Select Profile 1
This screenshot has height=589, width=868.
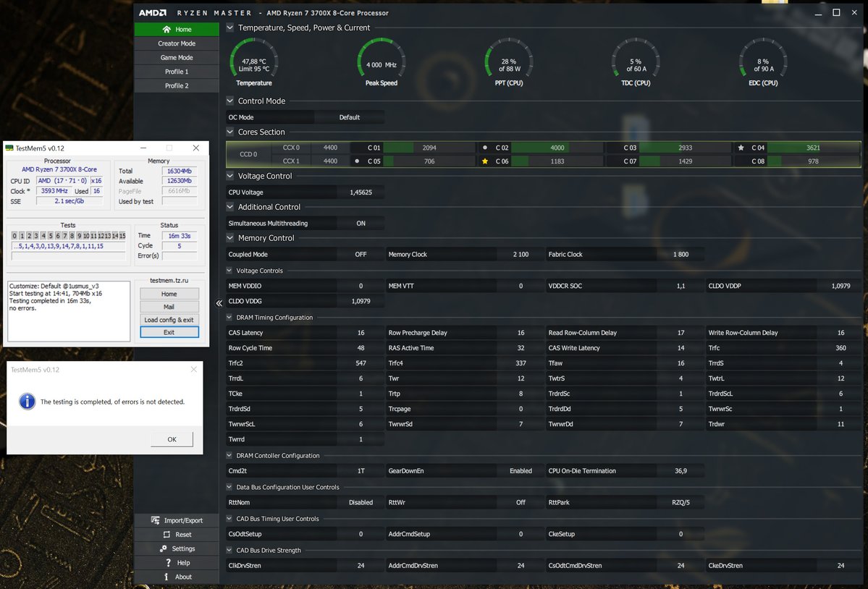pyautogui.click(x=177, y=72)
